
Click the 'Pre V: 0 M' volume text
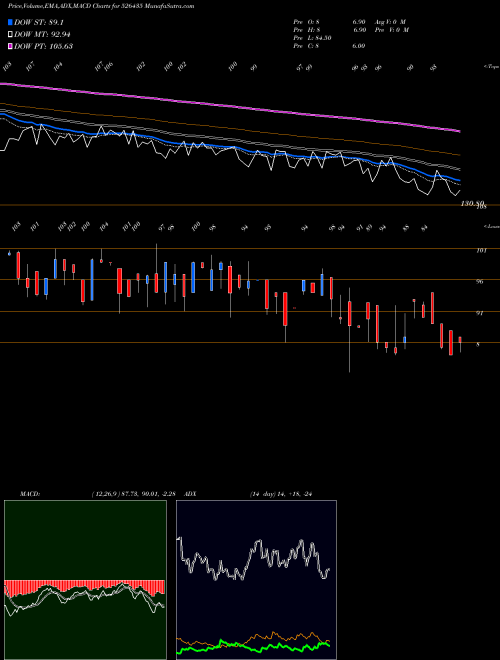tap(391, 30)
